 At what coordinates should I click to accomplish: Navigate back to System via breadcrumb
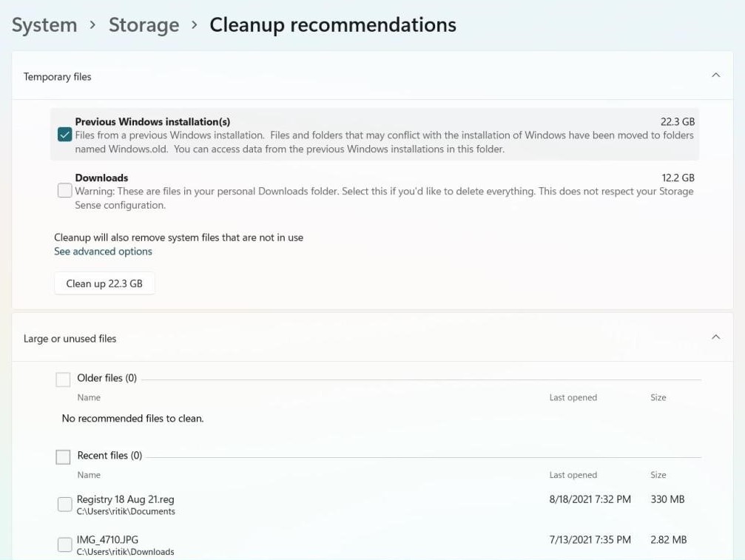tap(43, 24)
